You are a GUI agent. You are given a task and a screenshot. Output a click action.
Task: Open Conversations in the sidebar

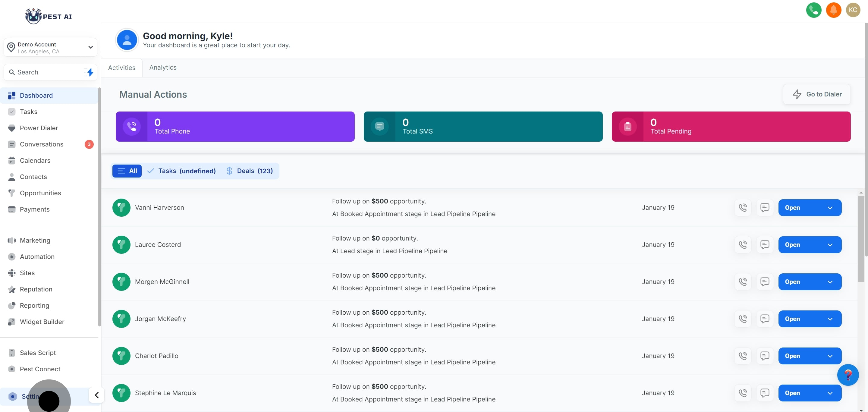click(42, 144)
